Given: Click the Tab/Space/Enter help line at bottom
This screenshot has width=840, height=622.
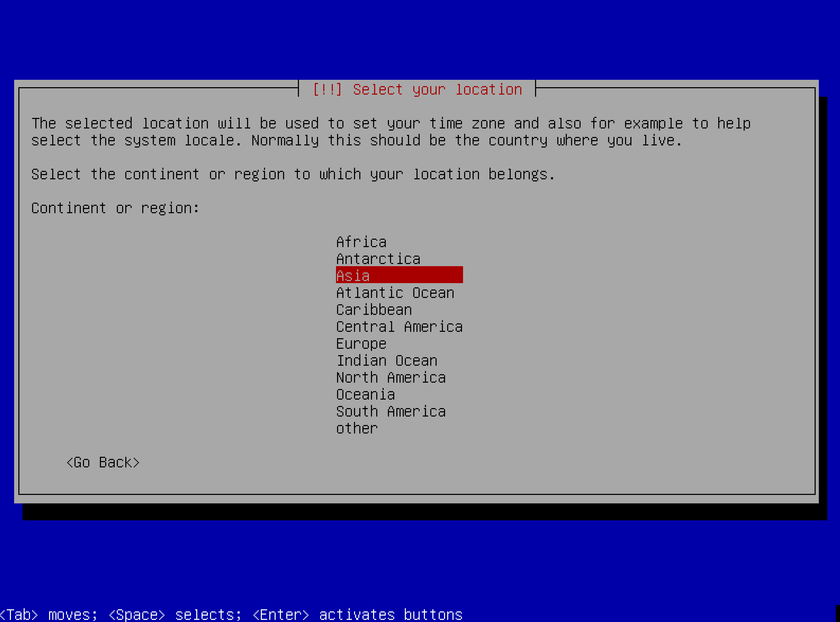Looking at the screenshot, I should pos(231,615).
